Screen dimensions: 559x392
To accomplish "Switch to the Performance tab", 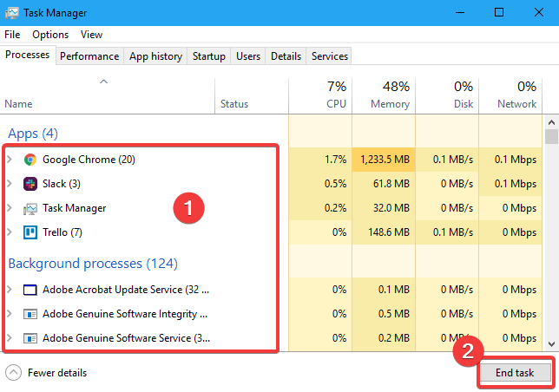I will point(89,56).
